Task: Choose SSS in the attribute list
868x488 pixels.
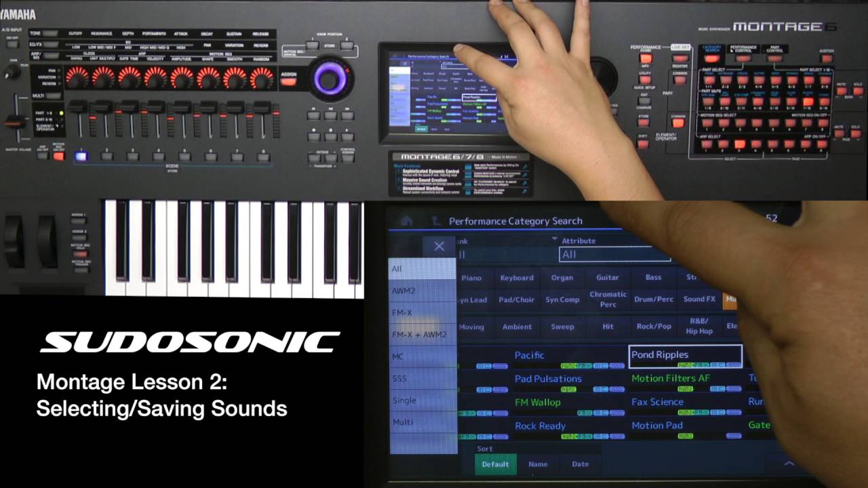Action: [x=422, y=378]
